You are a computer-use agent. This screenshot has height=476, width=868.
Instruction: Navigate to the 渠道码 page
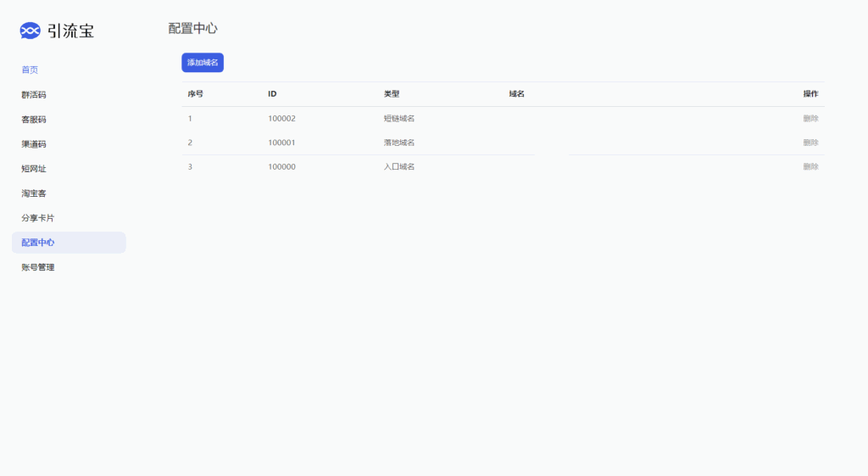click(x=34, y=144)
